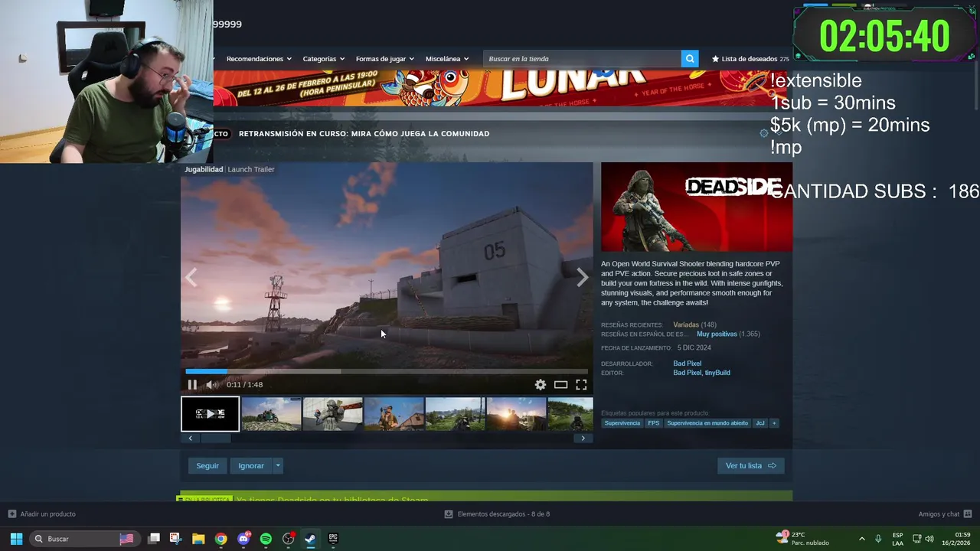980x551 pixels.
Task: Click the tray microphone icon
Action: click(878, 539)
